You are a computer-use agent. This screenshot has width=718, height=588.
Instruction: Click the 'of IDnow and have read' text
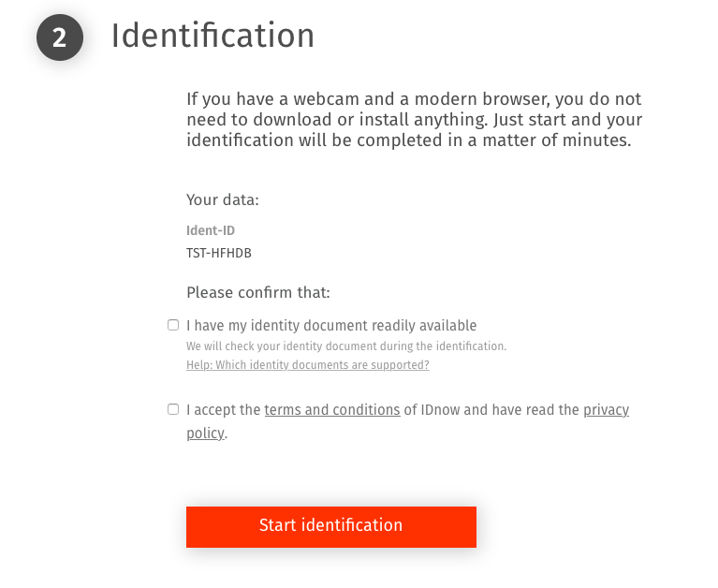tap(491, 410)
